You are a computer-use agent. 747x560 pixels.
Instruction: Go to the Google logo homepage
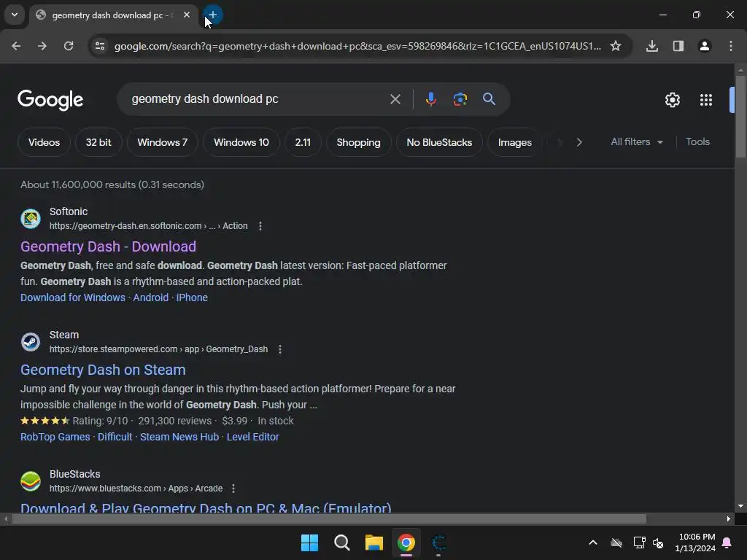pyautogui.click(x=50, y=99)
